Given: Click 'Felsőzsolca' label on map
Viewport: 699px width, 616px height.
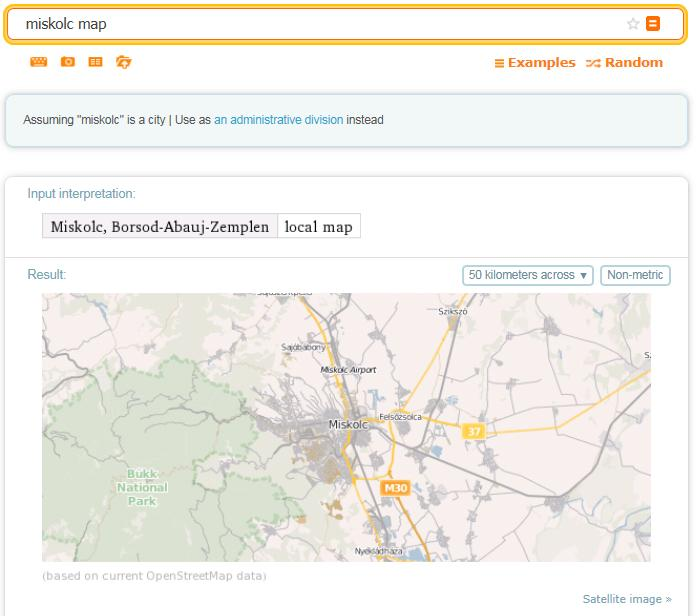Looking at the screenshot, I should 400,417.
